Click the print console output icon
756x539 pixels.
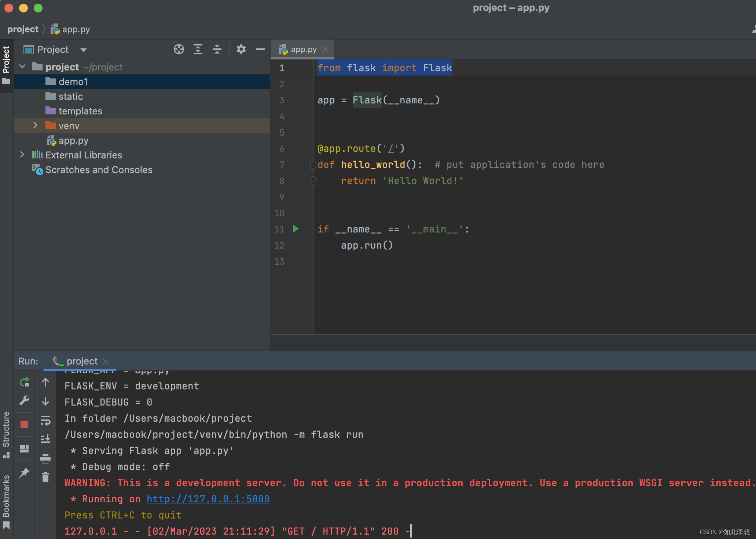(45, 458)
